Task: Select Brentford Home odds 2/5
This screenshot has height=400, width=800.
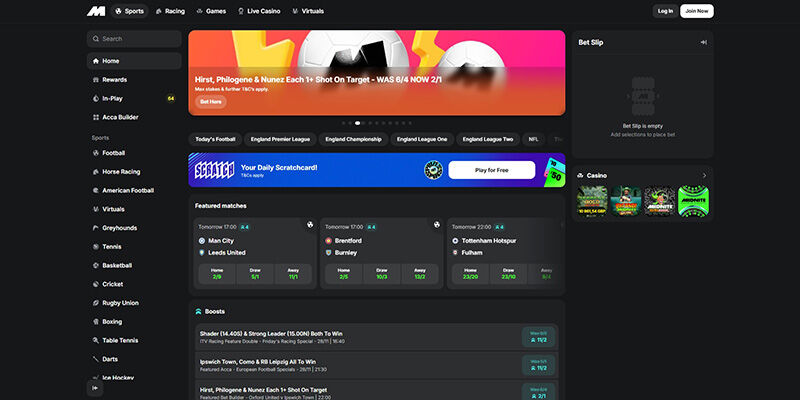Action: (344, 274)
